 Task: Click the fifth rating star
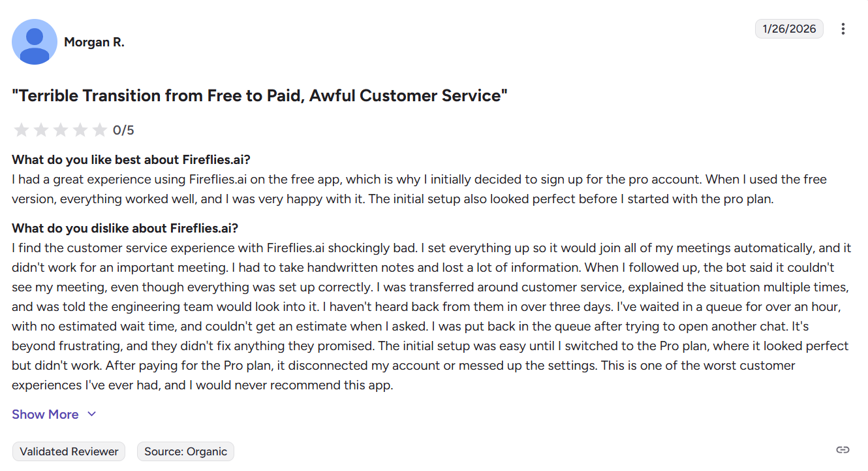pyautogui.click(x=100, y=129)
